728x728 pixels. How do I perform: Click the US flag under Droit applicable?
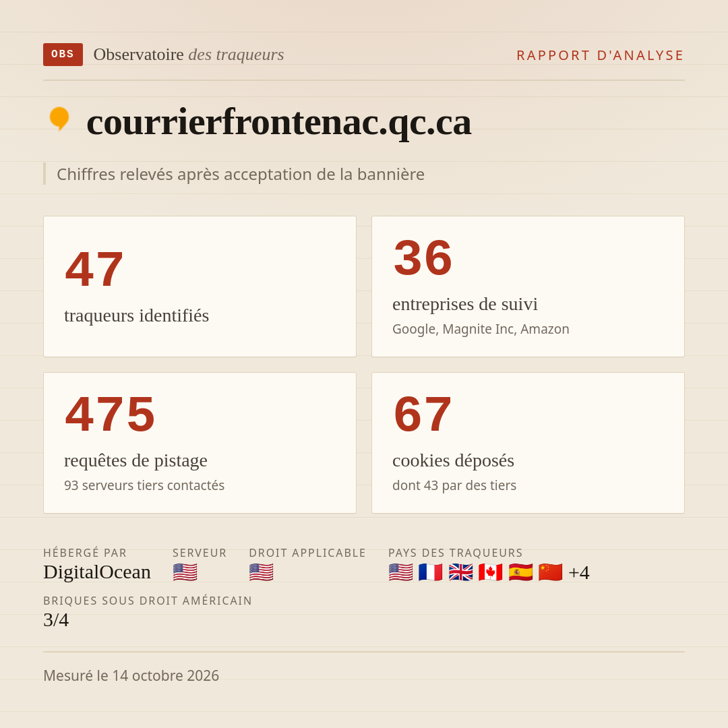click(262, 572)
